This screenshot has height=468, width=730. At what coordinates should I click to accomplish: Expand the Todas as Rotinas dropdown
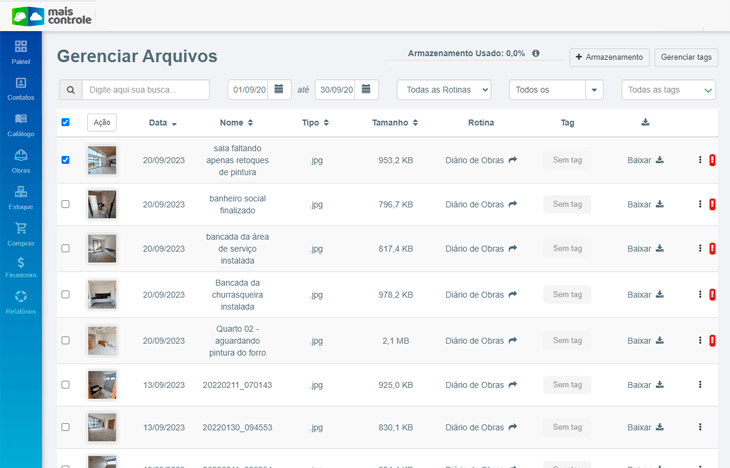click(x=444, y=90)
